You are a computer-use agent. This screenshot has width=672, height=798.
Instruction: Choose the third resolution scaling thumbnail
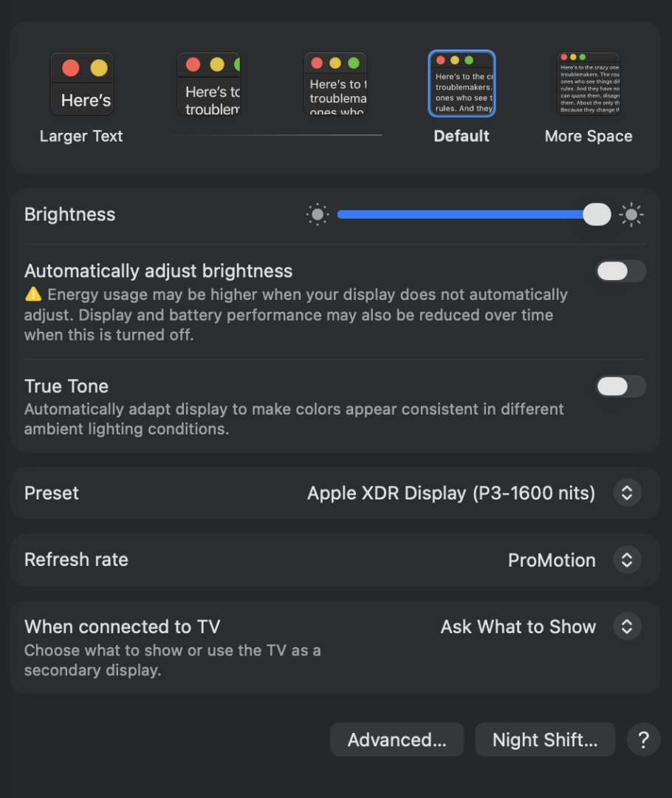click(335, 83)
